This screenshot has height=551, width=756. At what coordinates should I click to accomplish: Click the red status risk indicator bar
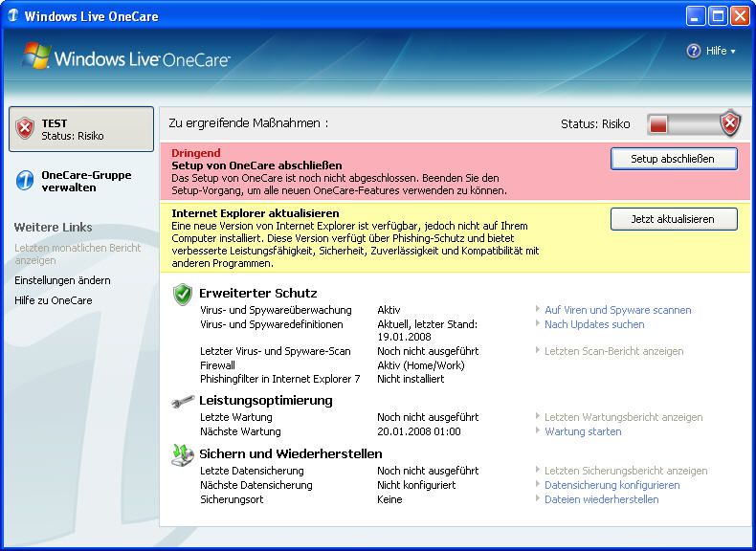pyautogui.click(x=658, y=124)
